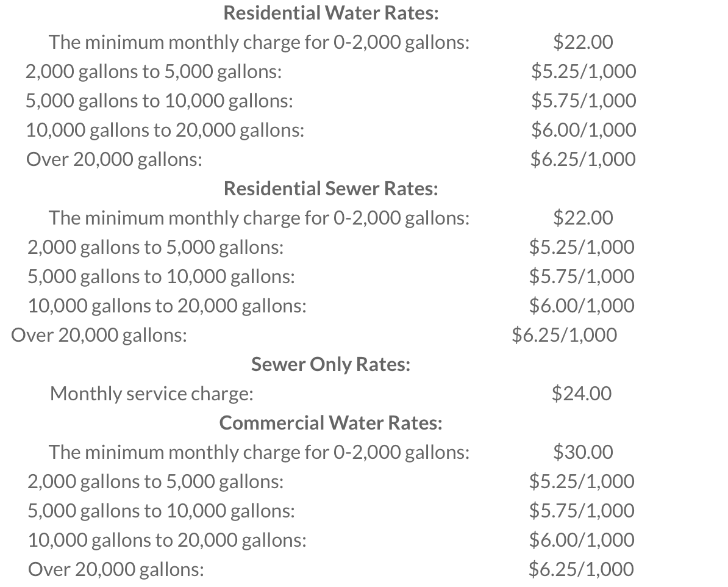728x587 pixels.
Task: Click the Commercial Water Rates heading
Action: tap(331, 422)
